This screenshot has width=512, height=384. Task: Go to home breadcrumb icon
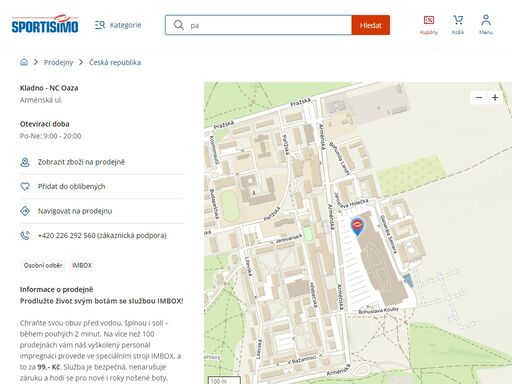click(24, 62)
